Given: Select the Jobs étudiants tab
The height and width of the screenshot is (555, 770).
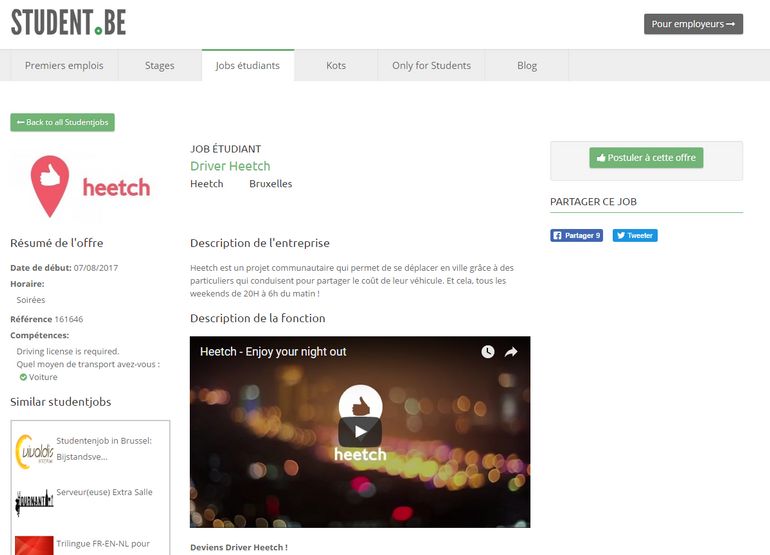Looking at the screenshot, I should [248, 65].
